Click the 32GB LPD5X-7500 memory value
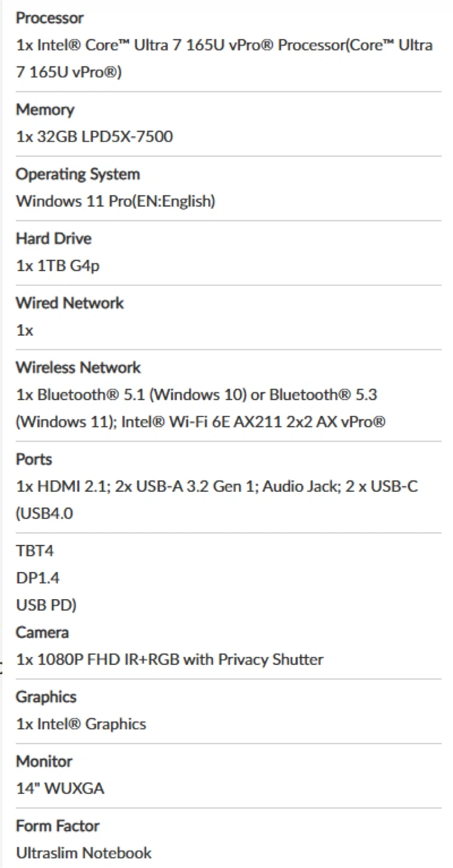The width and height of the screenshot is (453, 868). [x=94, y=137]
